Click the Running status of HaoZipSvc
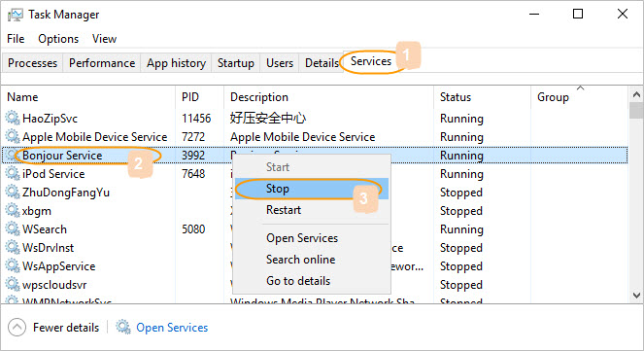Viewport: 644px width, 351px height. point(461,119)
